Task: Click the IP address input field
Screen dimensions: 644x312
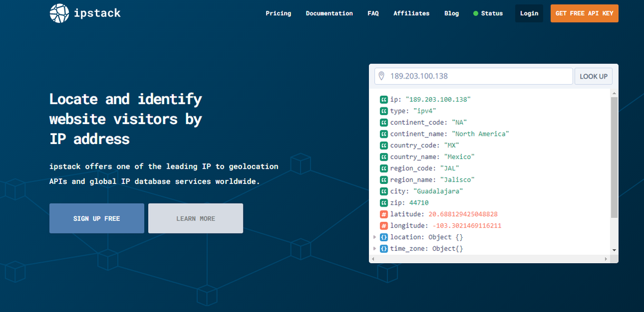Action: click(x=473, y=77)
